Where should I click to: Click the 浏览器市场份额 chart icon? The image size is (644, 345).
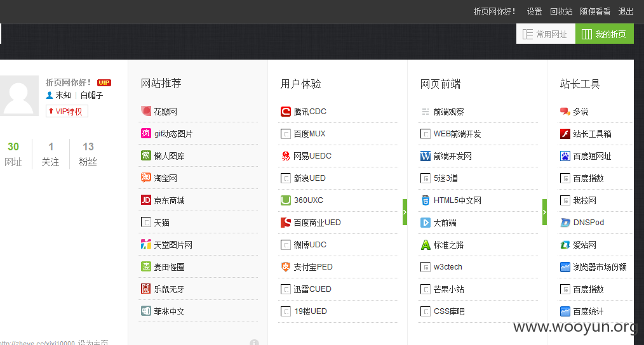(x=565, y=266)
